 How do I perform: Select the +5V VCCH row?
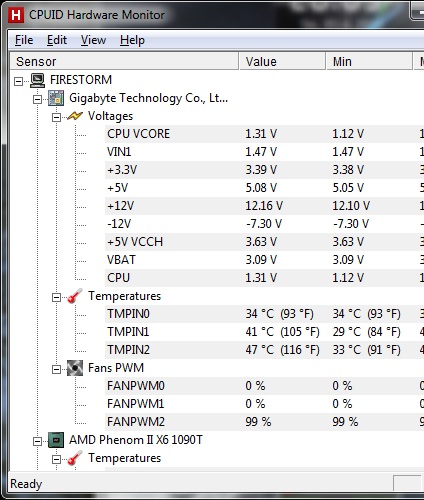tap(264, 242)
